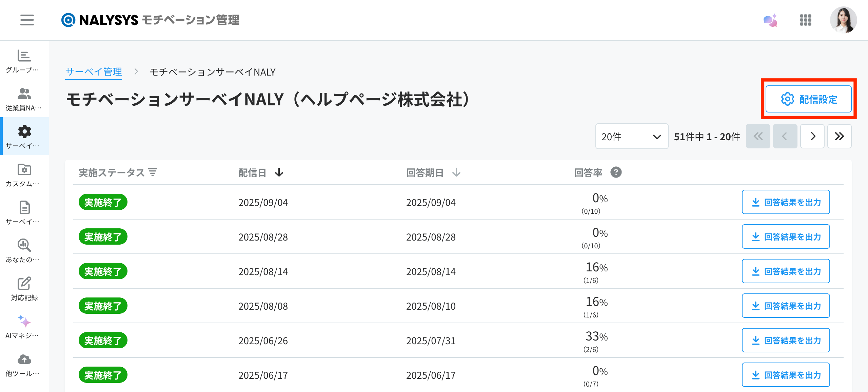Open 配信設定 delivery settings
The height and width of the screenshot is (392, 868).
tap(808, 99)
